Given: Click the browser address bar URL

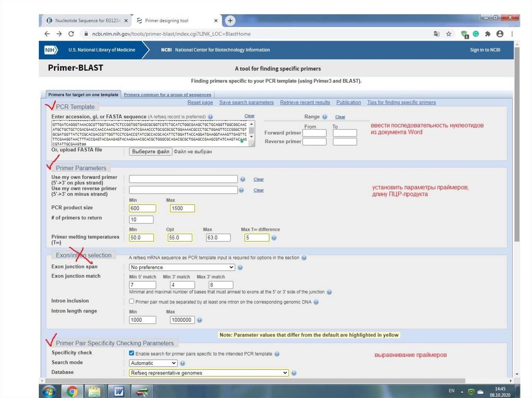Looking at the screenshot, I should [x=171, y=34].
